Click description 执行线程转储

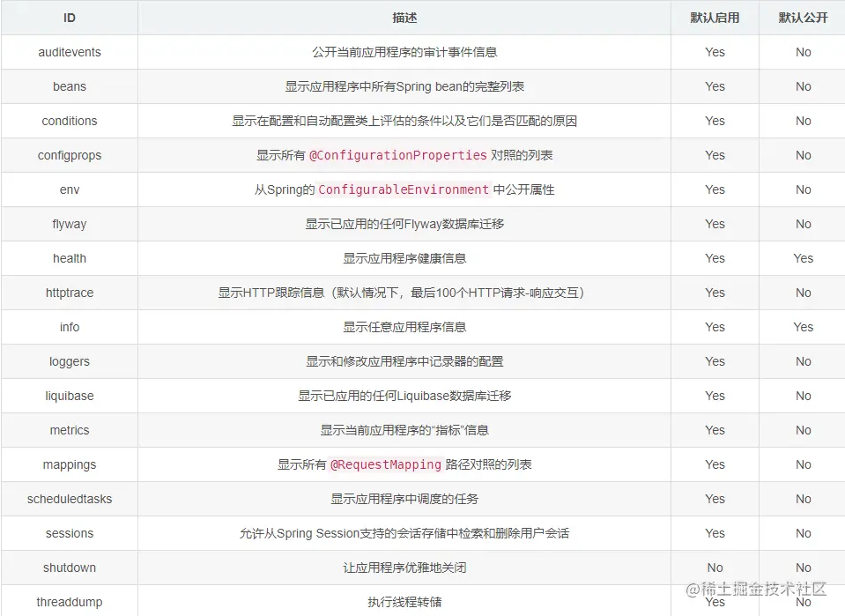[x=404, y=603]
